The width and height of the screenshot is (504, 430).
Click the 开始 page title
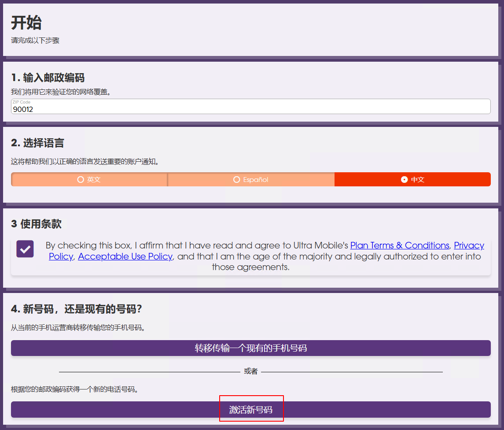[26, 22]
